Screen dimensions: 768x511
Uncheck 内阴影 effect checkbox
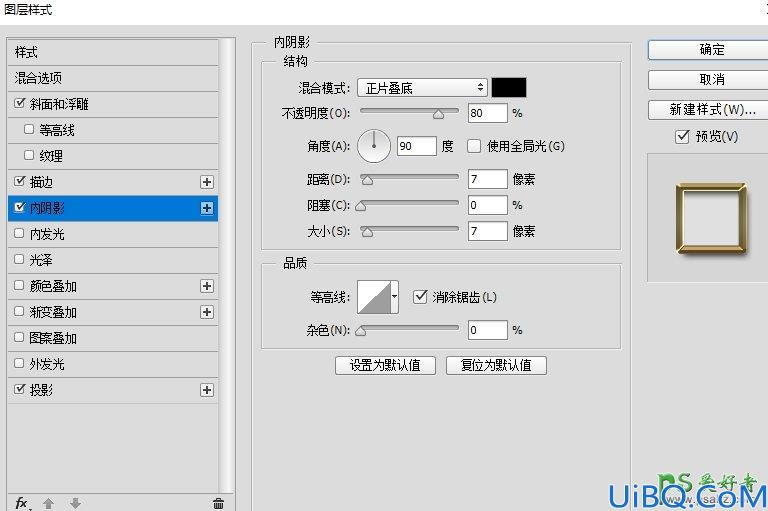coord(20,207)
